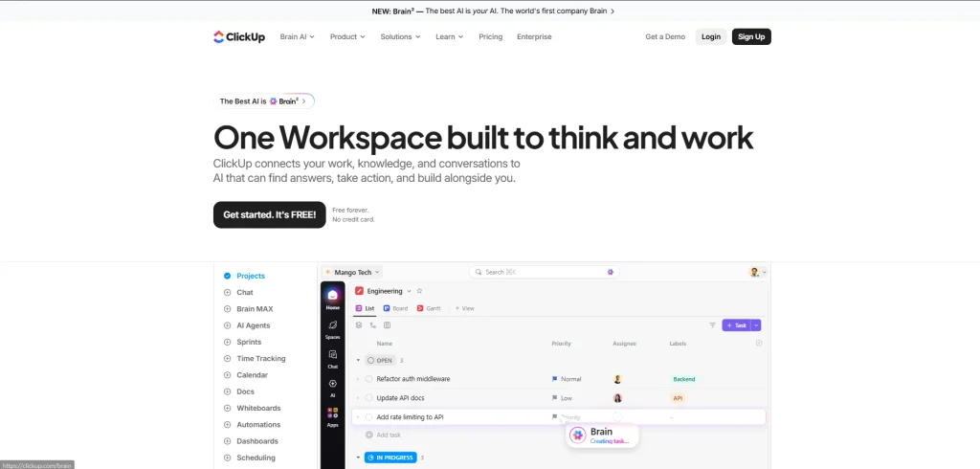Click the OPEN status group badge
Viewport: 980px width, 469px height.
pyautogui.click(x=381, y=360)
